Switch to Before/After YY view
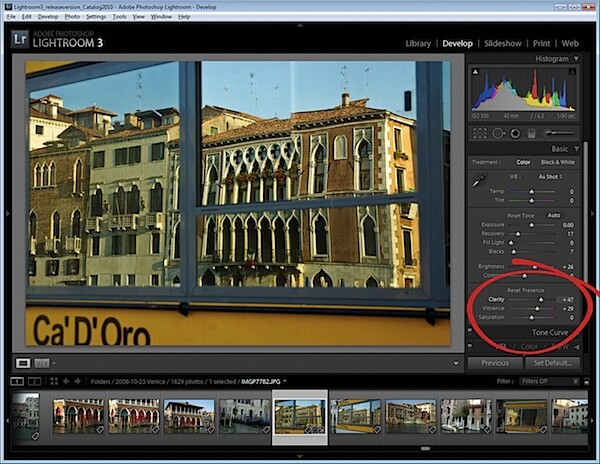This screenshot has width=600, height=464. (42, 363)
